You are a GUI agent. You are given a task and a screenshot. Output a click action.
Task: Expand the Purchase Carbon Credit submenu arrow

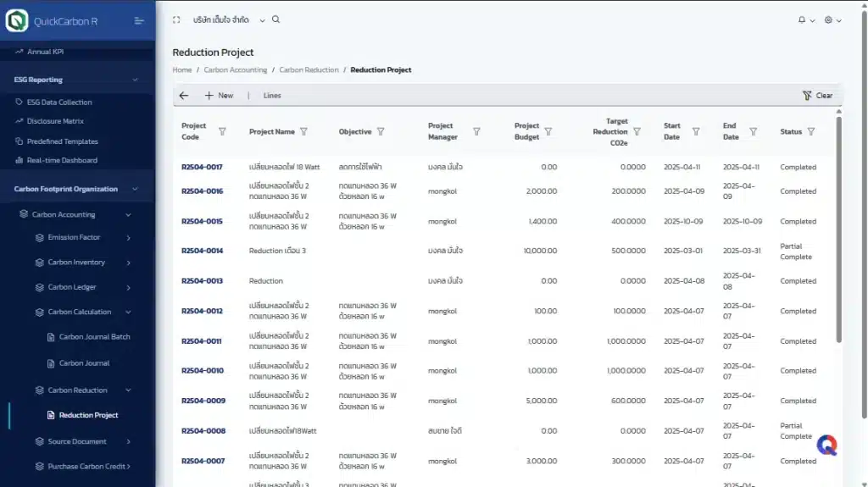coord(129,467)
